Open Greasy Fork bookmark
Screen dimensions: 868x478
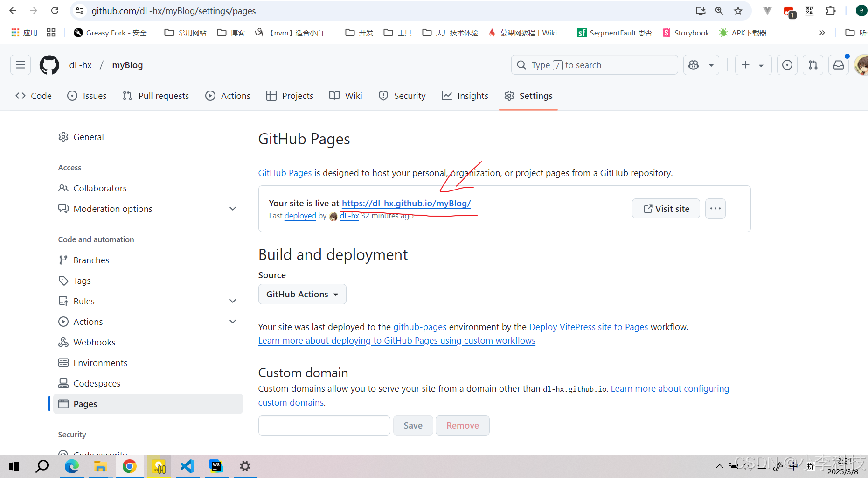coord(113,33)
